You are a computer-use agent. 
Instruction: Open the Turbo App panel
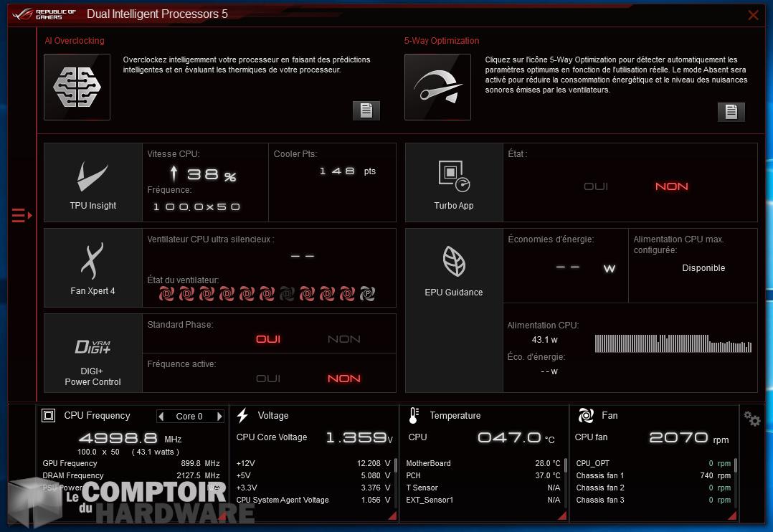454,182
